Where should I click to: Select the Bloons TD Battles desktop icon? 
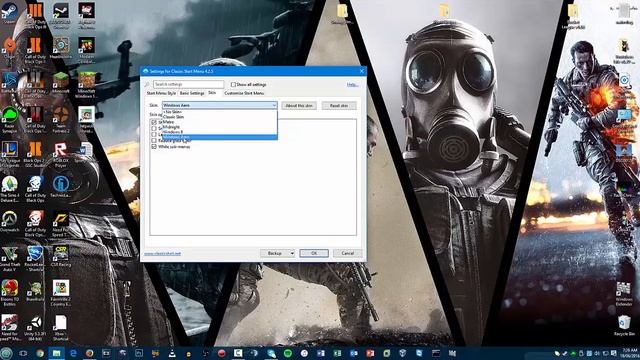point(9,293)
